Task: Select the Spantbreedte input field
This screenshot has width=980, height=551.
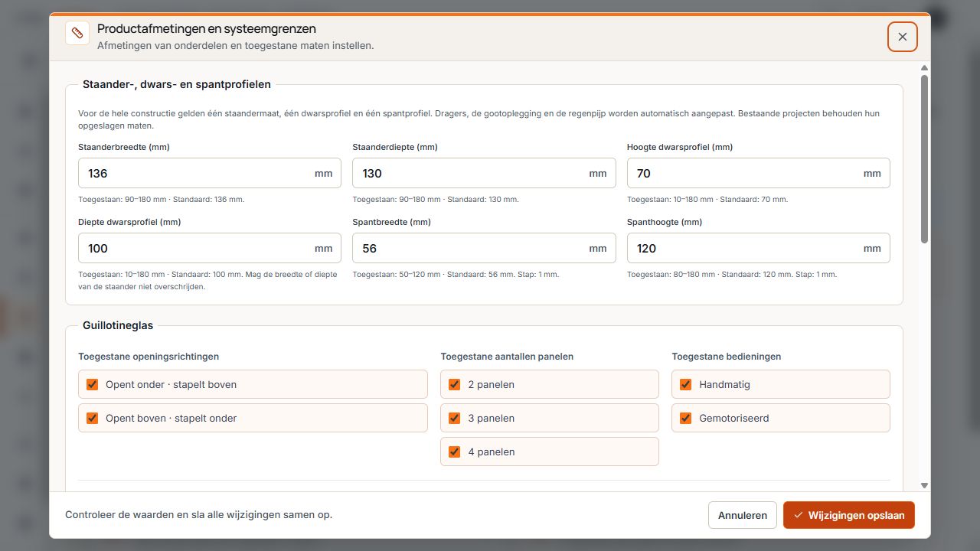Action: click(484, 248)
